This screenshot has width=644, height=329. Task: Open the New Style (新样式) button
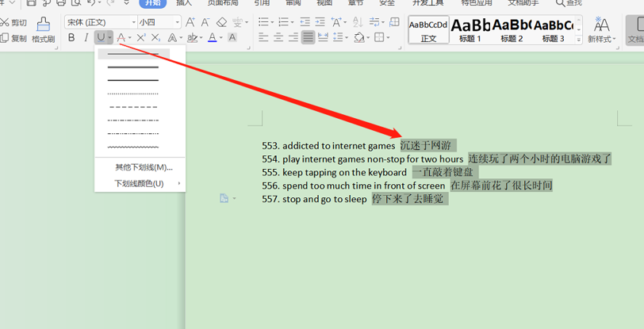(x=601, y=30)
